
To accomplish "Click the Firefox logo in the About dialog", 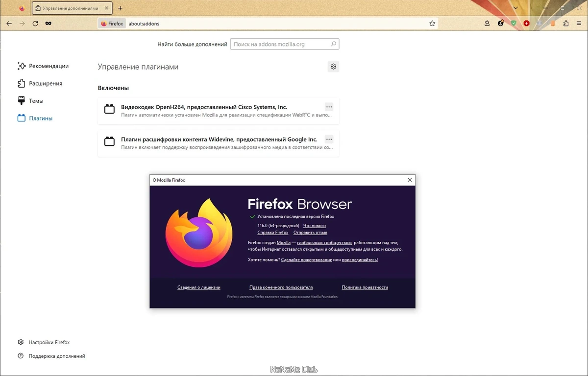I will pyautogui.click(x=199, y=233).
